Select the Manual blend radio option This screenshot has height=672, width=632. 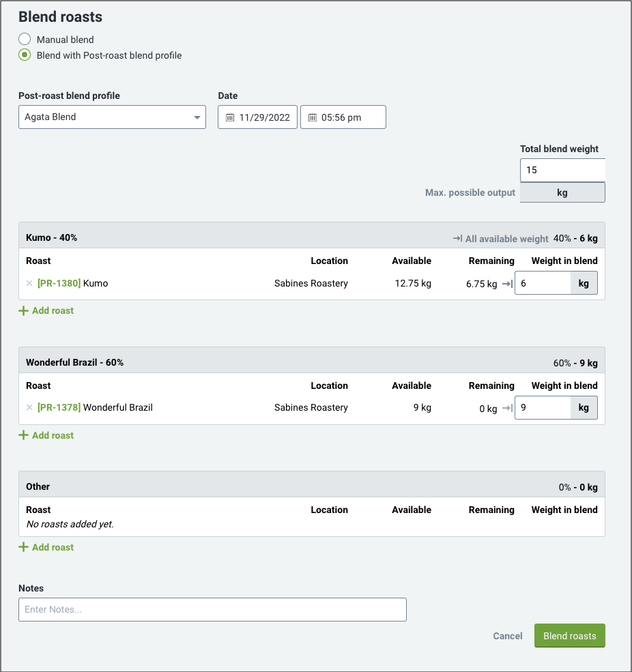pos(25,40)
